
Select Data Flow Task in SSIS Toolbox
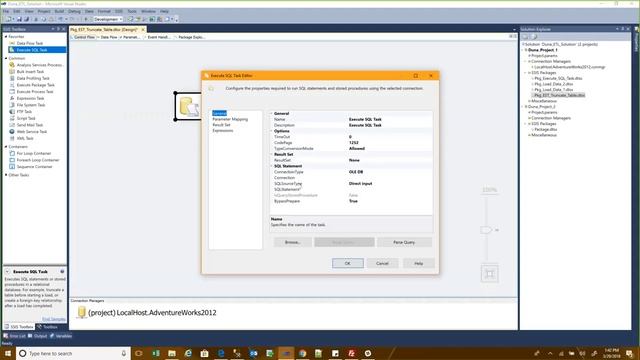(x=29, y=43)
